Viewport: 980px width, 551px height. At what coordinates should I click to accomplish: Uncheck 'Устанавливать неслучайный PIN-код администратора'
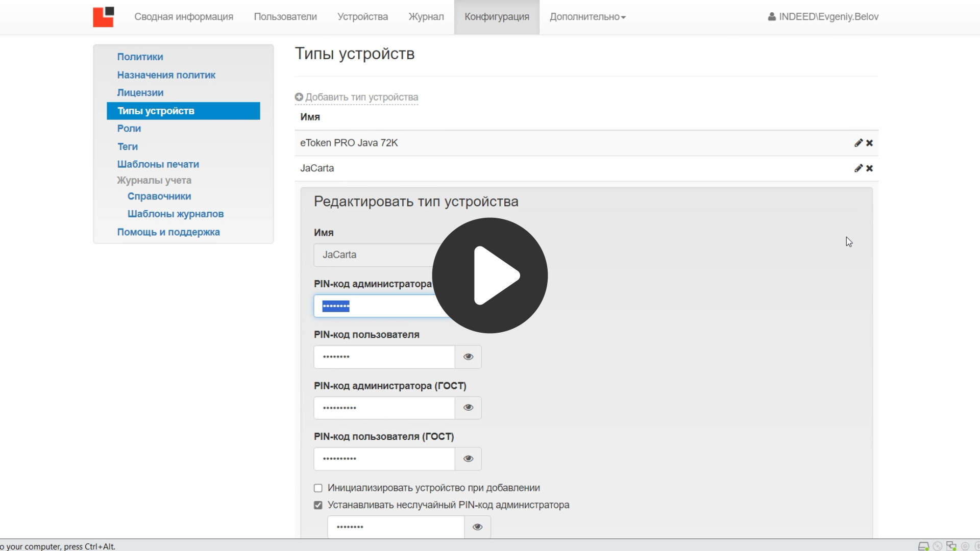(318, 505)
